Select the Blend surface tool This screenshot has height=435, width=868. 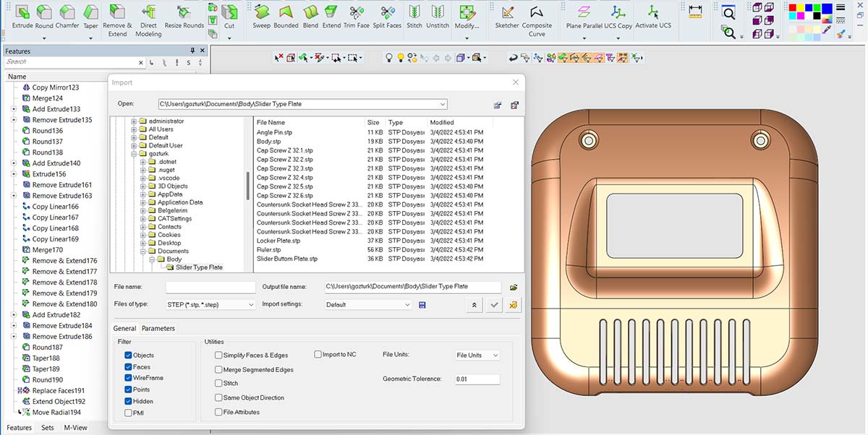pos(310,17)
